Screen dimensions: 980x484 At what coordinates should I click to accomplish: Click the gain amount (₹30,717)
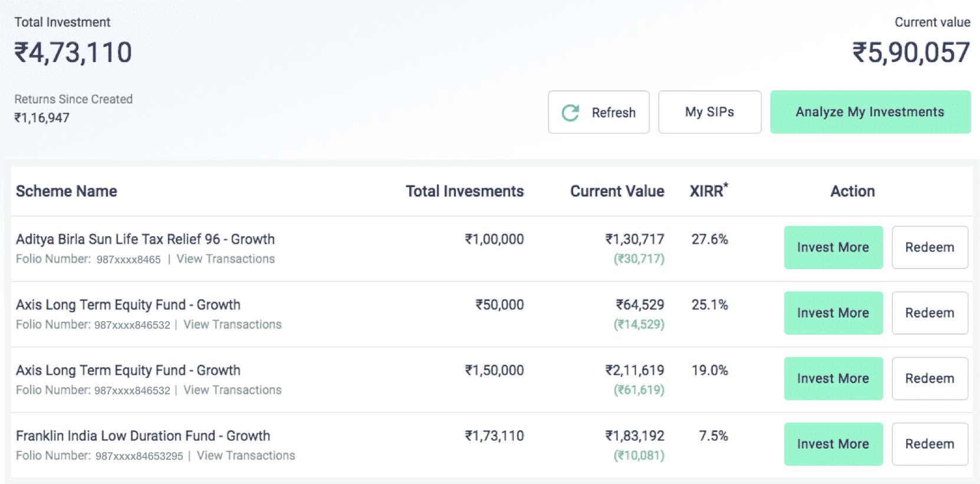pyautogui.click(x=639, y=259)
